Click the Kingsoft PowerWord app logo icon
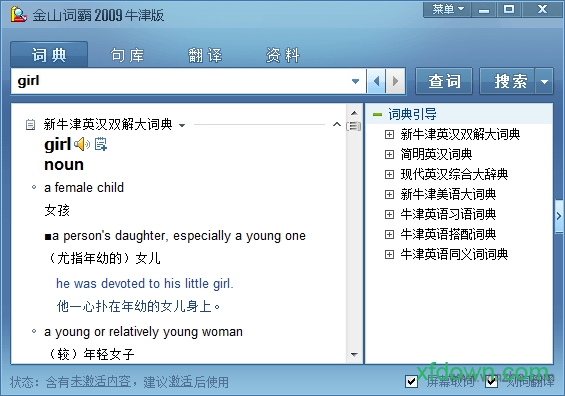Screen dimensions: 565x396 18,14
